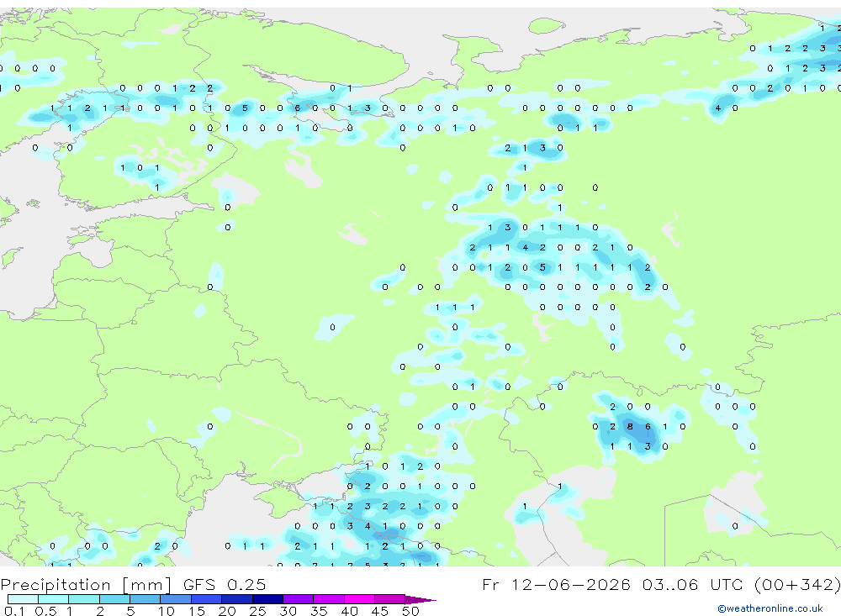Pick the dark blue swatch between 20 and 25
The height and width of the screenshot is (616, 841).
(236, 599)
